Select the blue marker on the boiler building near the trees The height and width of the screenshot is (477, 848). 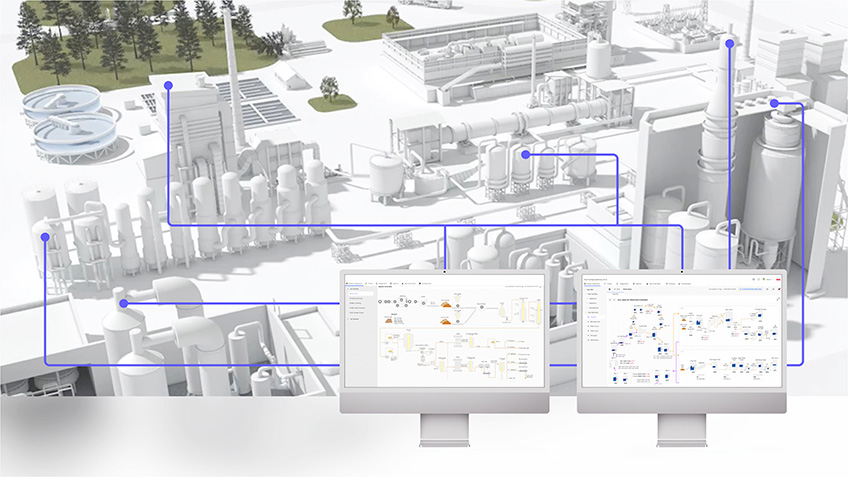click(x=168, y=86)
